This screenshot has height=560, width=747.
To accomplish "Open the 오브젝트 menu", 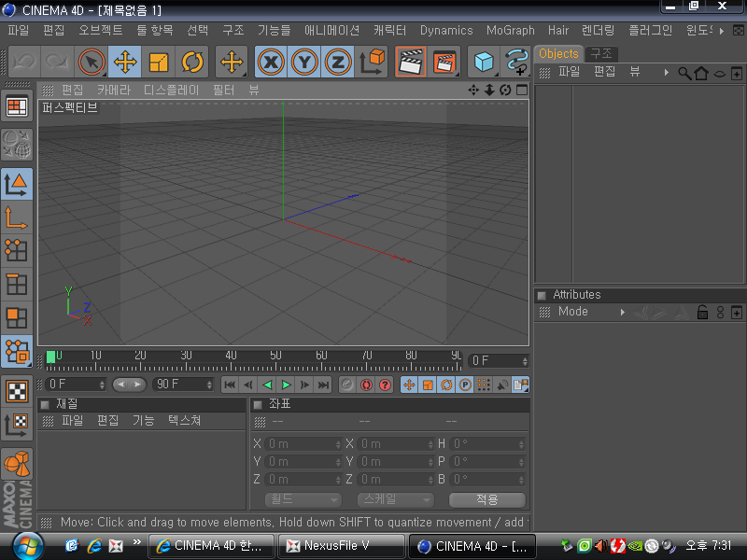I will (x=101, y=31).
